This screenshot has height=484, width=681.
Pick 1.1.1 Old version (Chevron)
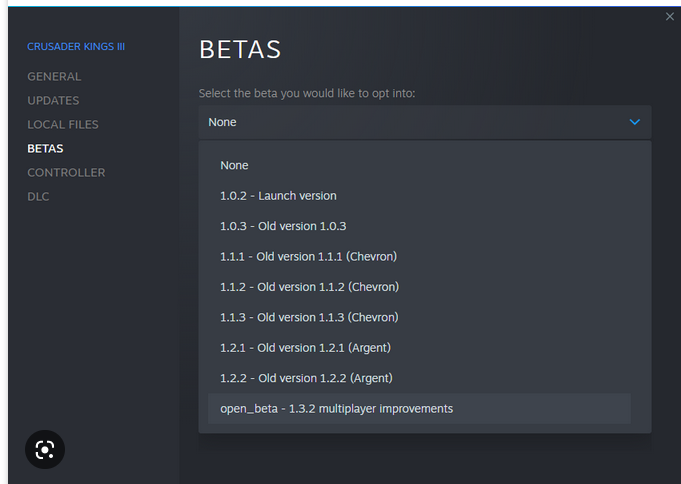pyautogui.click(x=308, y=257)
